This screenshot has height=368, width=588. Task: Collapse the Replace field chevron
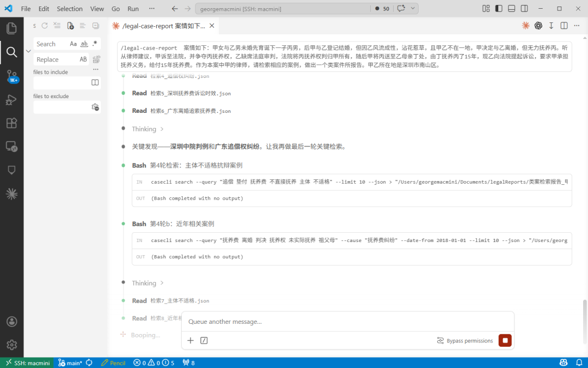tap(28, 51)
